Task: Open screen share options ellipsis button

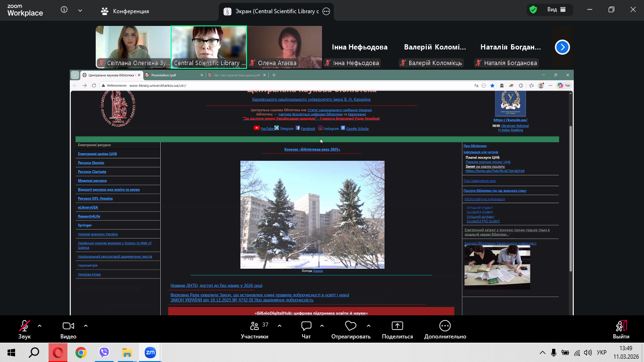Action: pyautogui.click(x=326, y=11)
